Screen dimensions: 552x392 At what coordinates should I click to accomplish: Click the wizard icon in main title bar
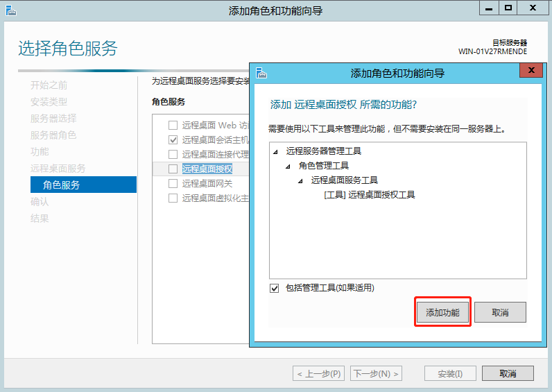pos(10,10)
